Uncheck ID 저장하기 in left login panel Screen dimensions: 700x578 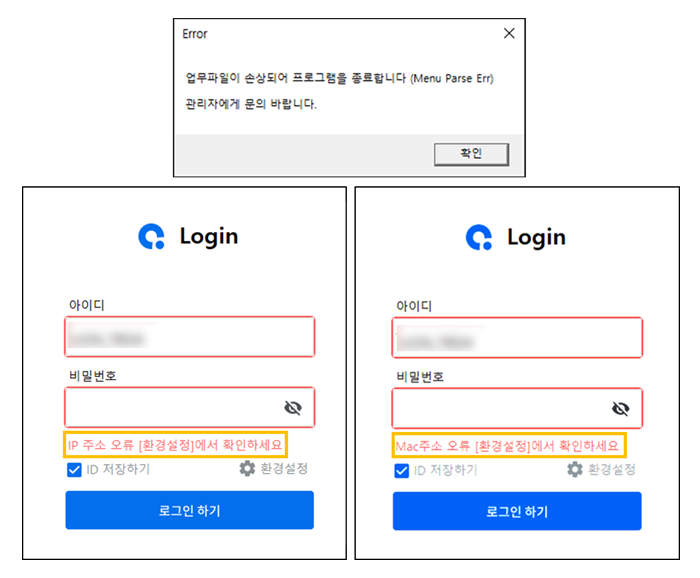74,470
